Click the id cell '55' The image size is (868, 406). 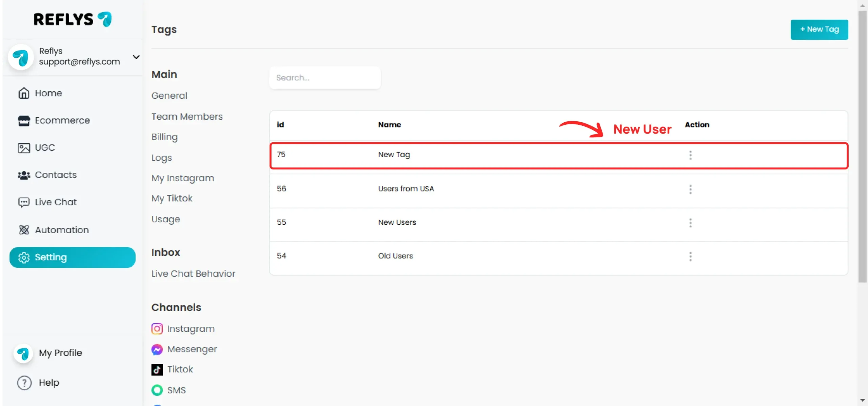[281, 223]
